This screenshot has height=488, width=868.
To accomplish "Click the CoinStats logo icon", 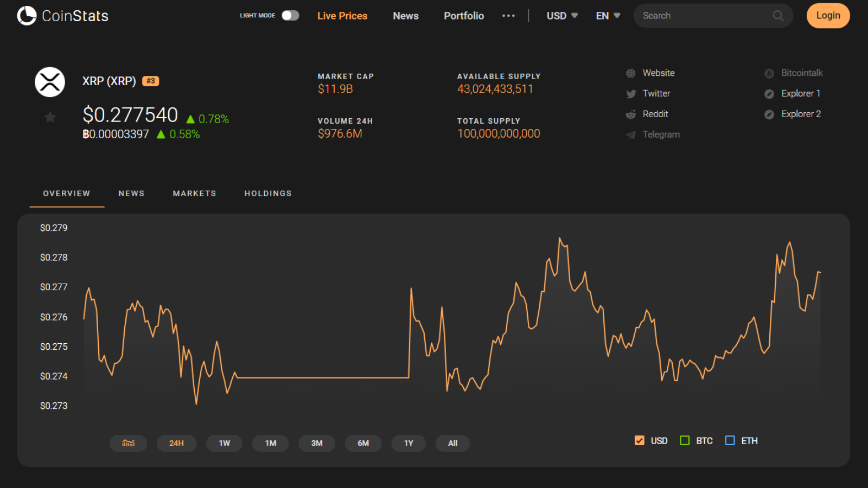I will tap(27, 16).
